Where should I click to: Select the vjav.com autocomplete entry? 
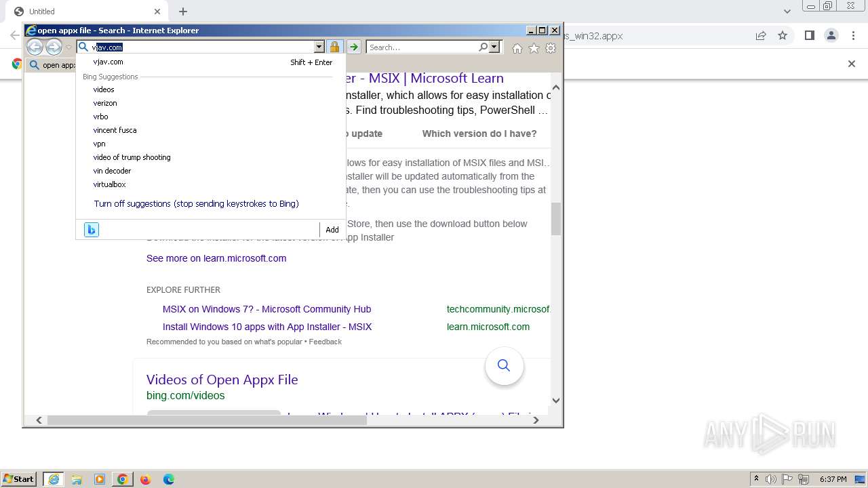coord(211,62)
